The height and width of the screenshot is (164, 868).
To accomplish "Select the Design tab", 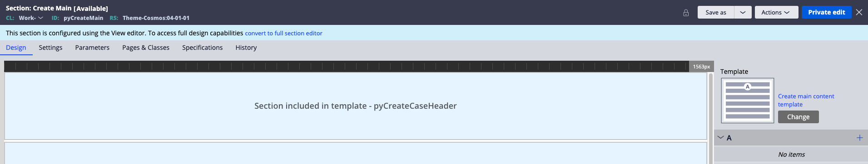I will pos(16,48).
